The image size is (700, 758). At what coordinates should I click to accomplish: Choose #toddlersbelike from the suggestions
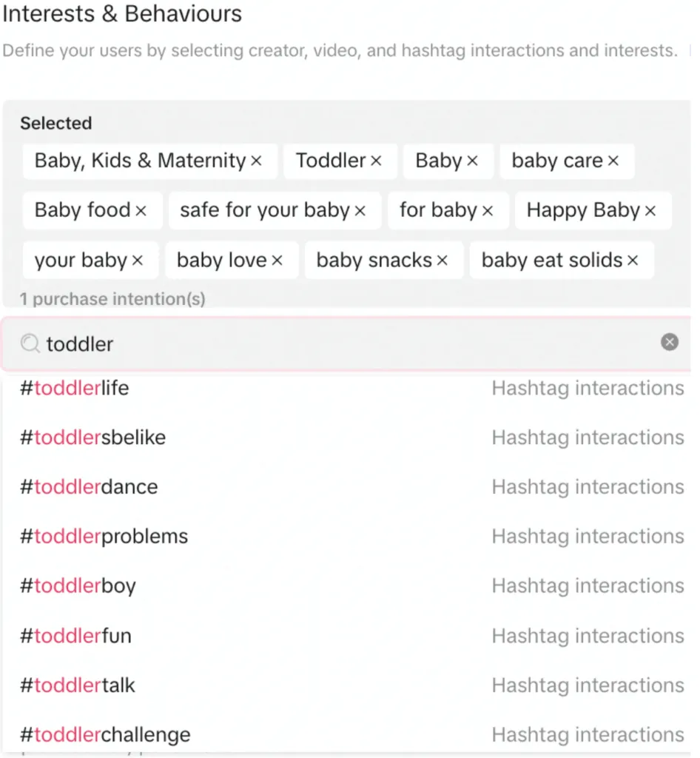(x=92, y=437)
